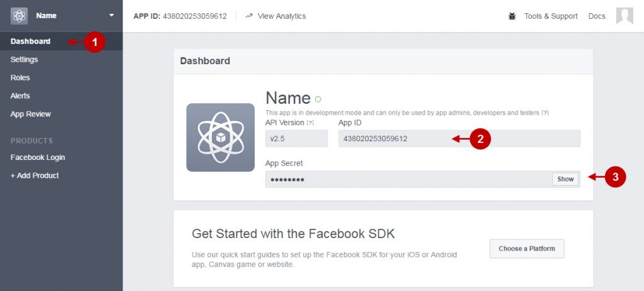Click the View Analytics link
Image resolution: width=644 pixels, height=291 pixels.
pyautogui.click(x=282, y=16)
